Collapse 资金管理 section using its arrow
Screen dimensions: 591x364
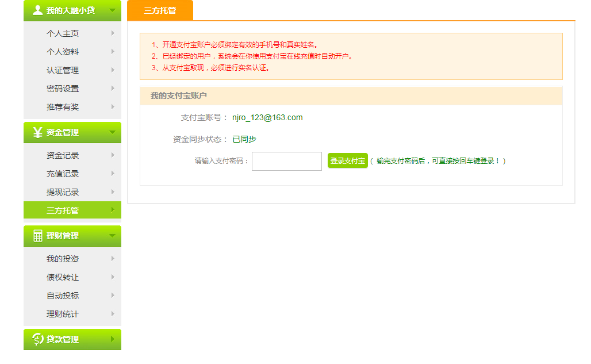[112, 132]
